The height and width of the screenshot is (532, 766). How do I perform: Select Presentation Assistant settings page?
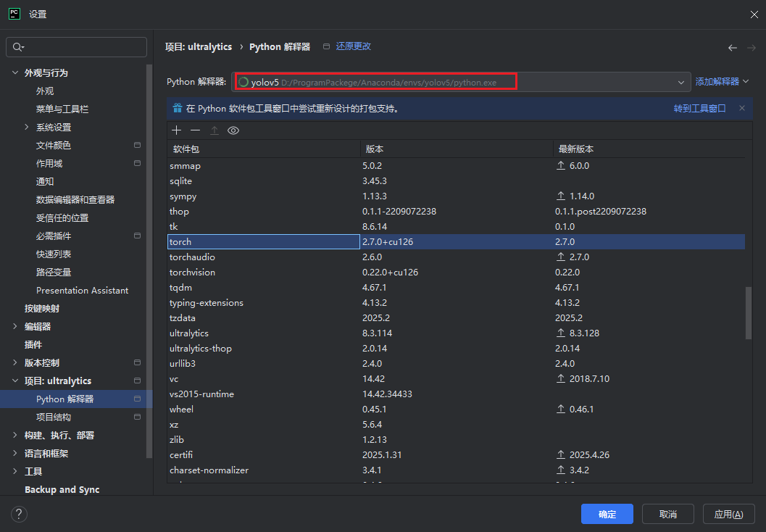click(82, 290)
